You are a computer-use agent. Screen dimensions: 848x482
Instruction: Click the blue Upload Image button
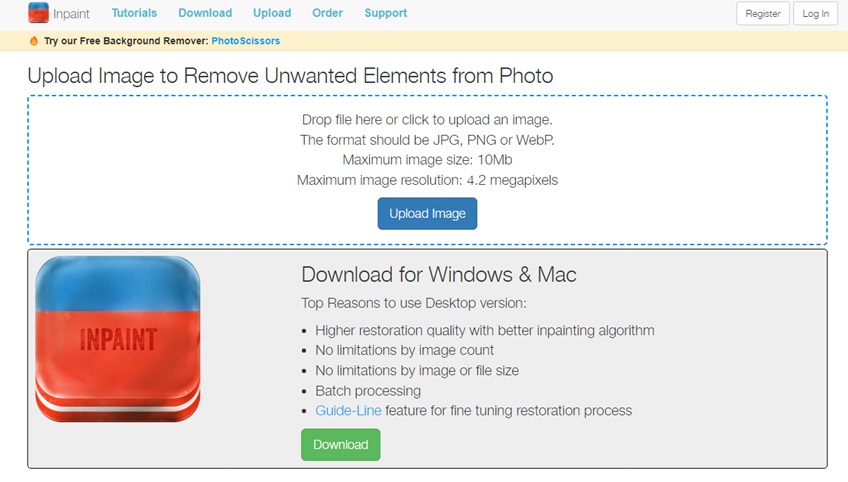coord(427,214)
